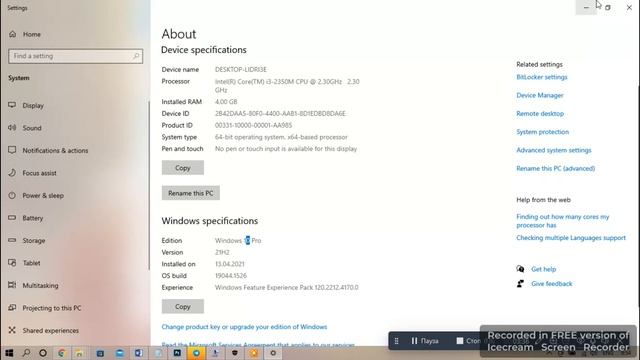Open Rename this PC (advanced) link
Screen dimensions: 640x360
point(556,168)
